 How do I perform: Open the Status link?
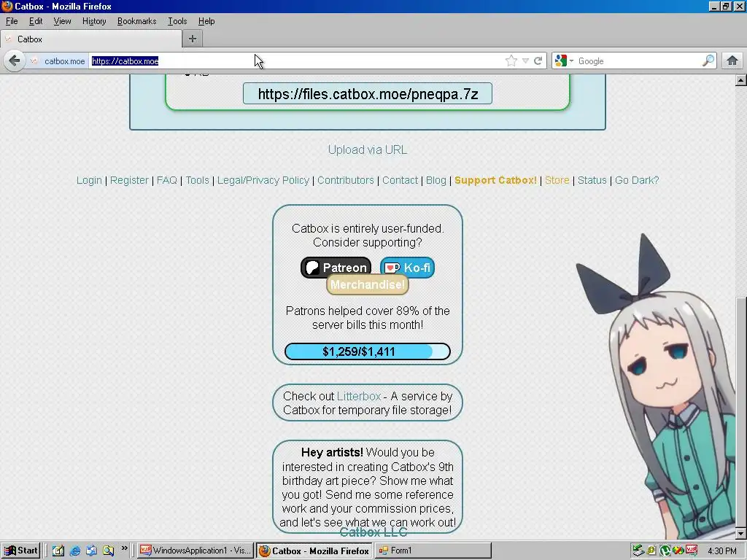tap(592, 180)
